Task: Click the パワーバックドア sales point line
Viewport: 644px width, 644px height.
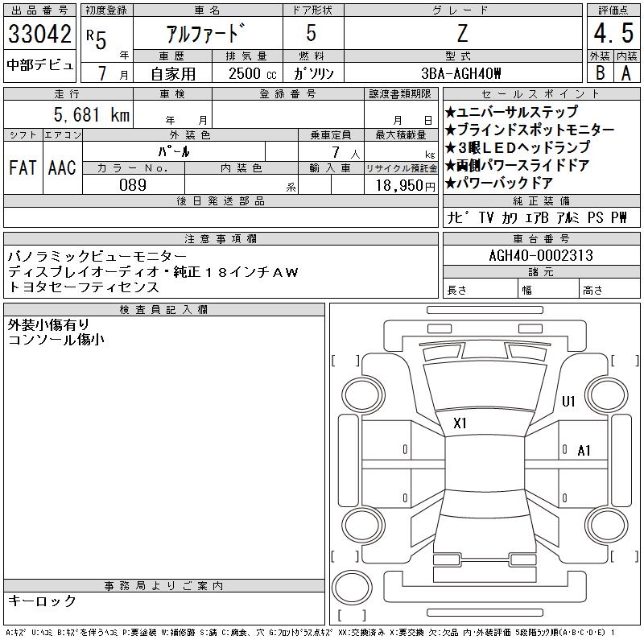Action: 498,183
